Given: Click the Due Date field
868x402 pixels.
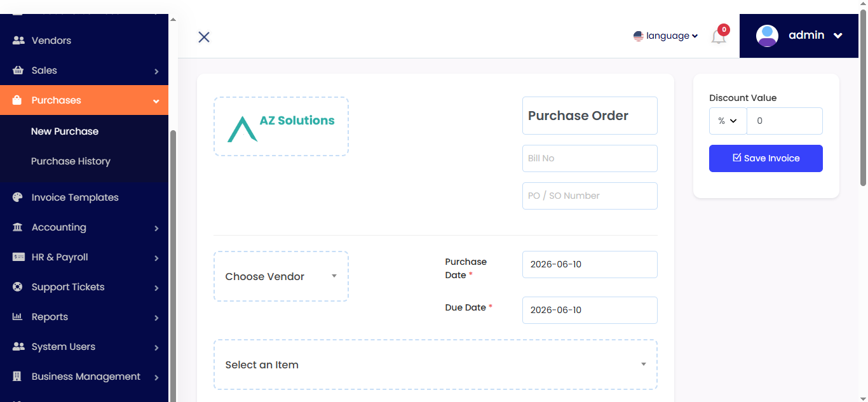Looking at the screenshot, I should 590,310.
